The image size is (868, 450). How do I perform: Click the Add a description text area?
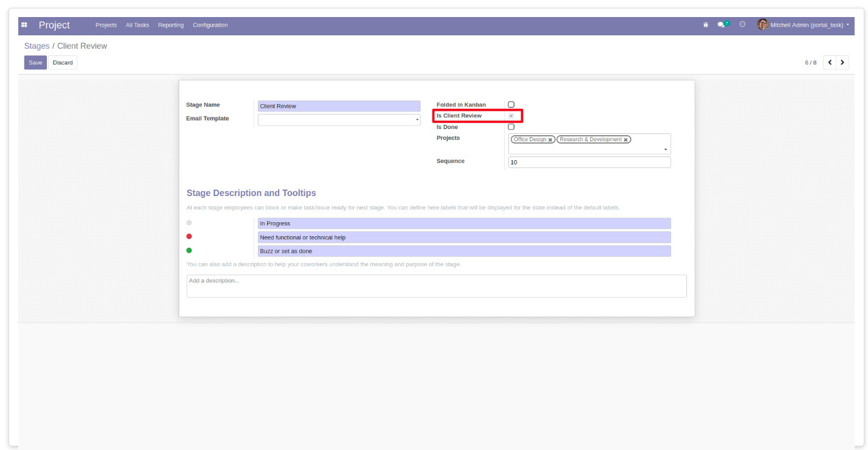pos(436,286)
